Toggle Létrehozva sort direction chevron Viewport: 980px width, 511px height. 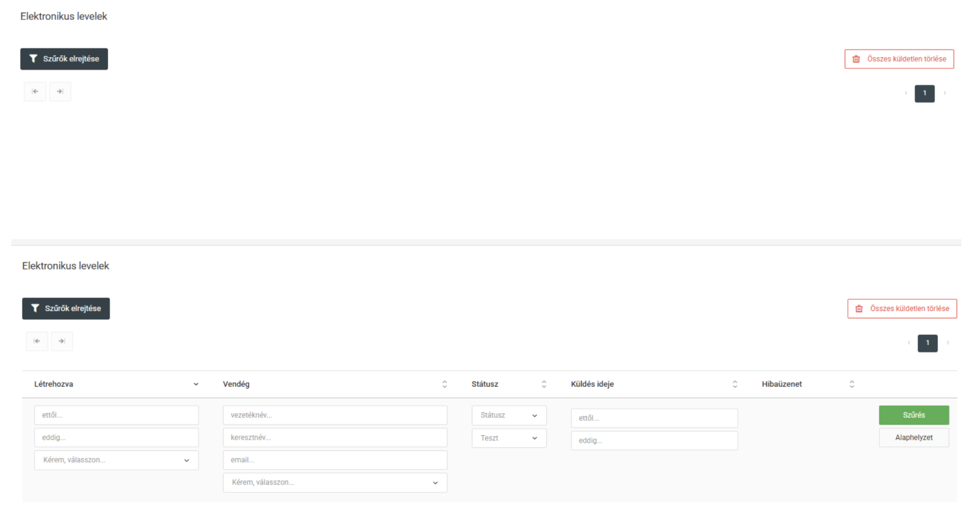coord(196,384)
